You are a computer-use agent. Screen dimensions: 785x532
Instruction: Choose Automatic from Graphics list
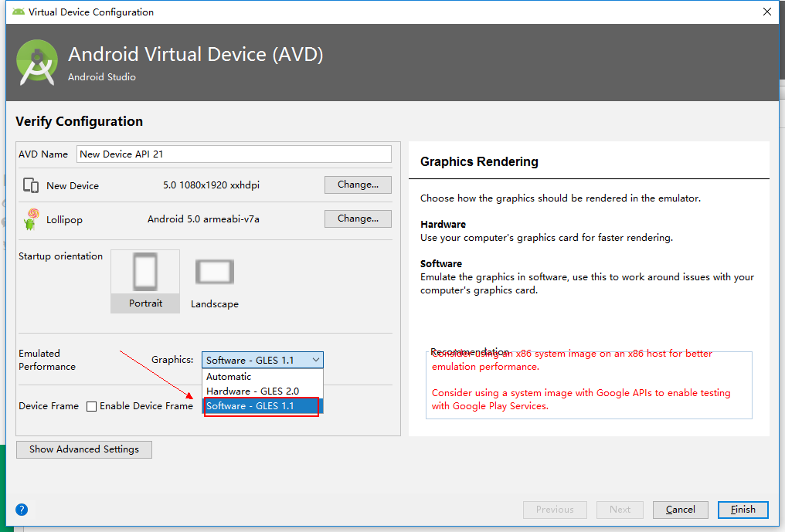tap(263, 376)
